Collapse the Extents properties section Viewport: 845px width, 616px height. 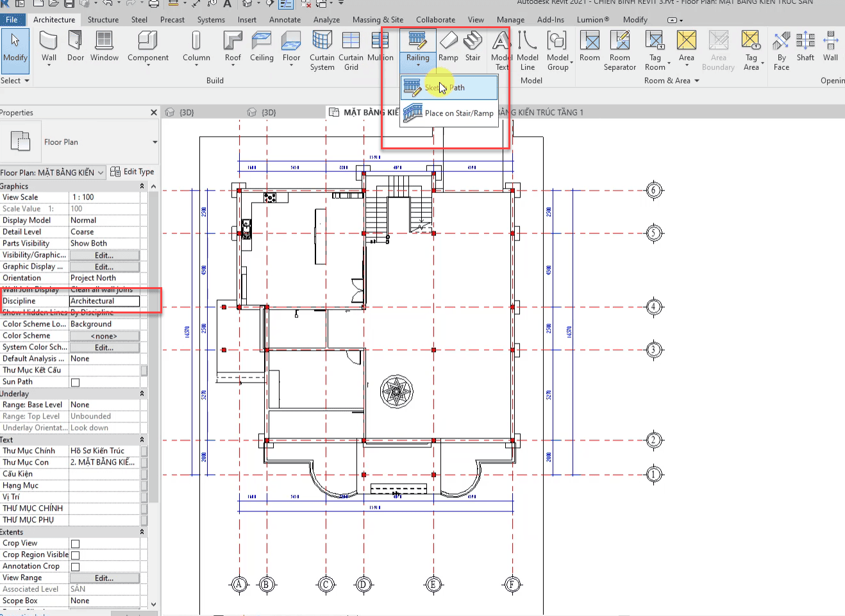[142, 532]
